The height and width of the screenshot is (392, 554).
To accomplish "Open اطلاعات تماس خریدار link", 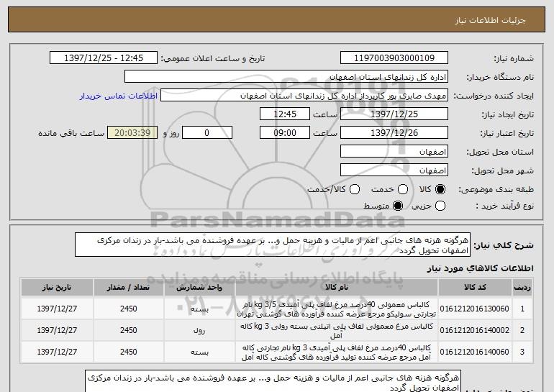I will tap(119, 96).
